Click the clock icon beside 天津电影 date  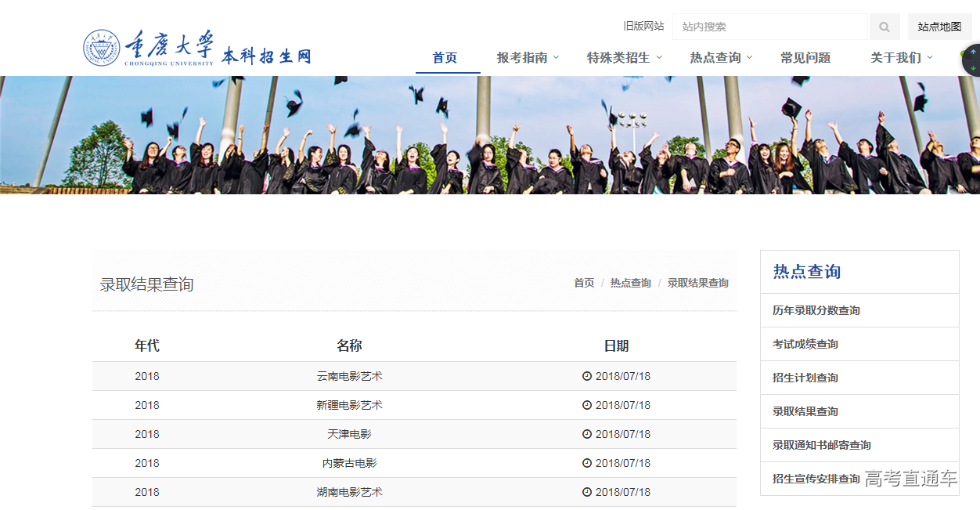pyautogui.click(x=587, y=434)
